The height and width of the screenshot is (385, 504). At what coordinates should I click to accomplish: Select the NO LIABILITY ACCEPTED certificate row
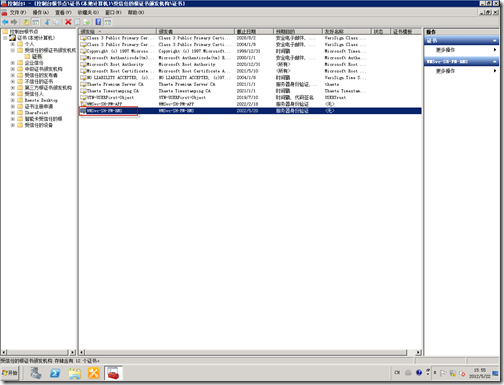click(x=250, y=78)
